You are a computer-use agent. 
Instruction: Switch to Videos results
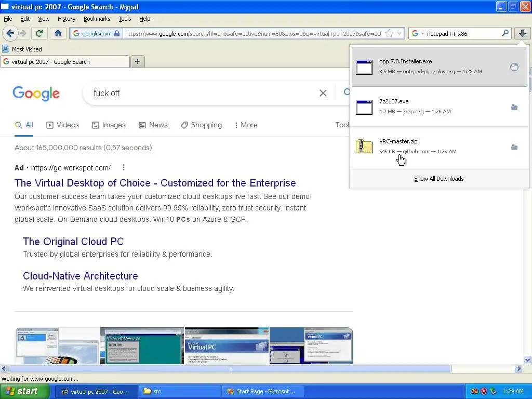pos(62,125)
